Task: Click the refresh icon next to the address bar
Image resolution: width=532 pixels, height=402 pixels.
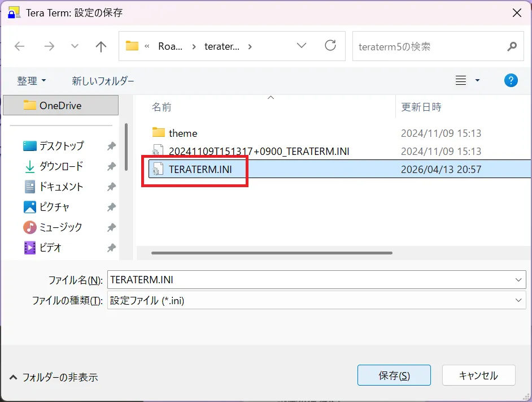Action: [330, 46]
